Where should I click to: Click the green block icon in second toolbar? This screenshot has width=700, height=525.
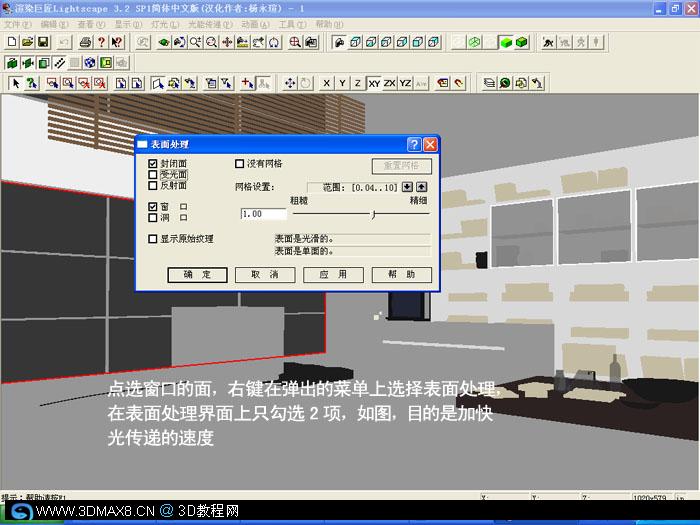(12, 63)
